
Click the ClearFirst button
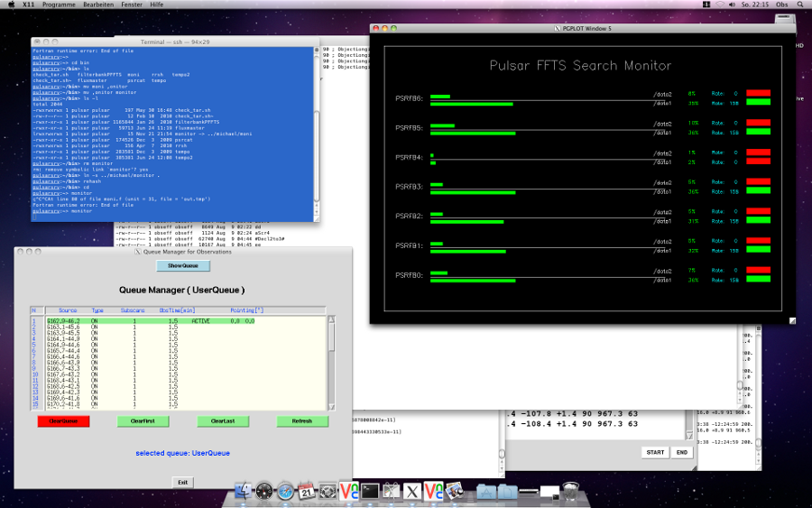click(x=143, y=421)
